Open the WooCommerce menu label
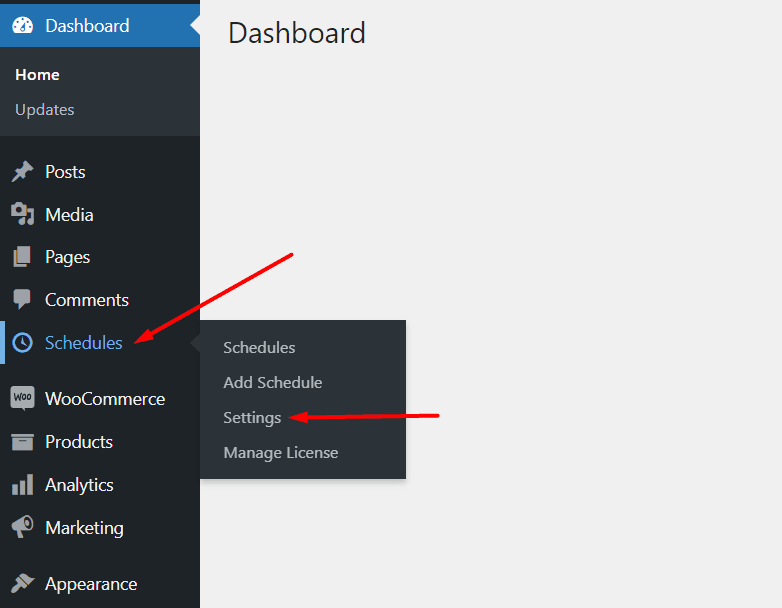The width and height of the screenshot is (782, 608). click(105, 398)
